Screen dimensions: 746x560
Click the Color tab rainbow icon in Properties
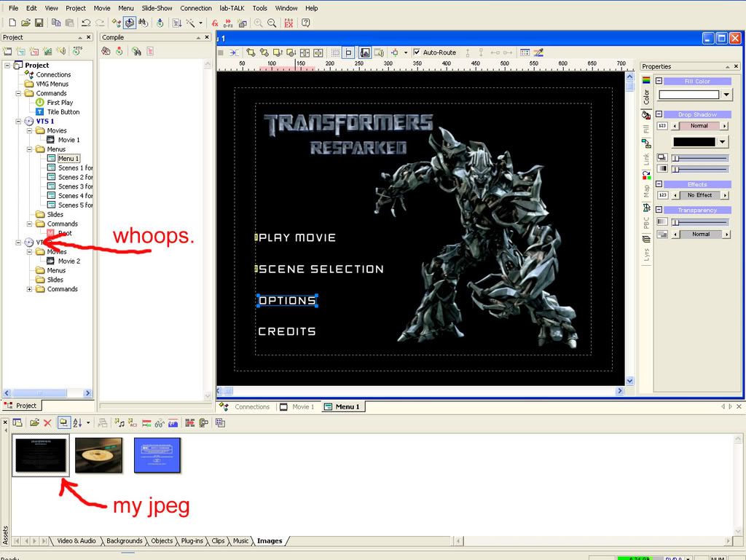click(x=646, y=80)
